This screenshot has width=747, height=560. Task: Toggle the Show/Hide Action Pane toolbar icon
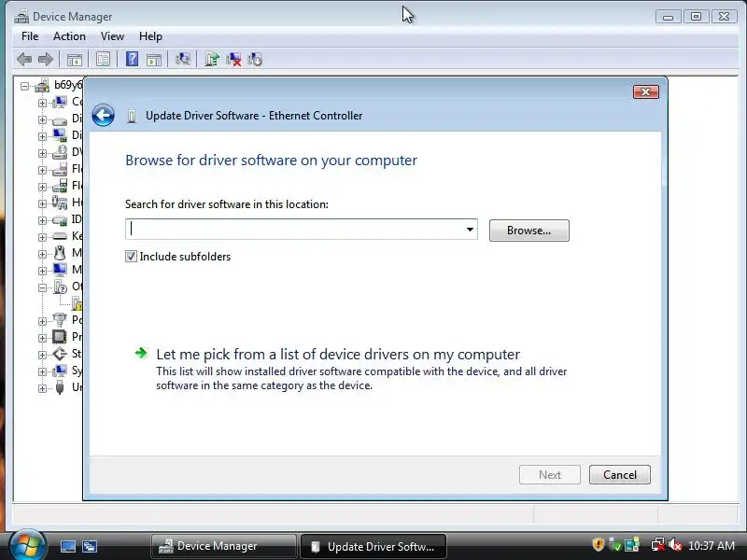[x=154, y=60]
